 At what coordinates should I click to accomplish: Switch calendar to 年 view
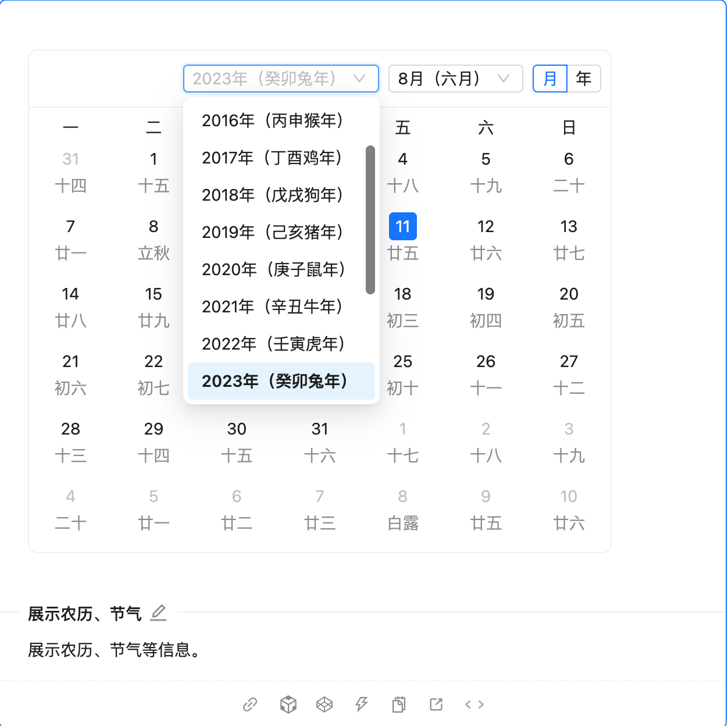pos(584,79)
